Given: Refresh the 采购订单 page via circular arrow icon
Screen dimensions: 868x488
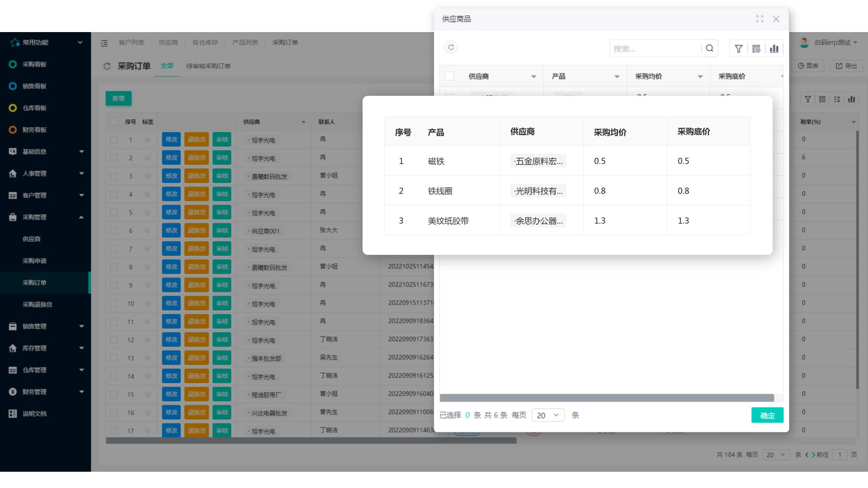Looking at the screenshot, I should (106, 66).
